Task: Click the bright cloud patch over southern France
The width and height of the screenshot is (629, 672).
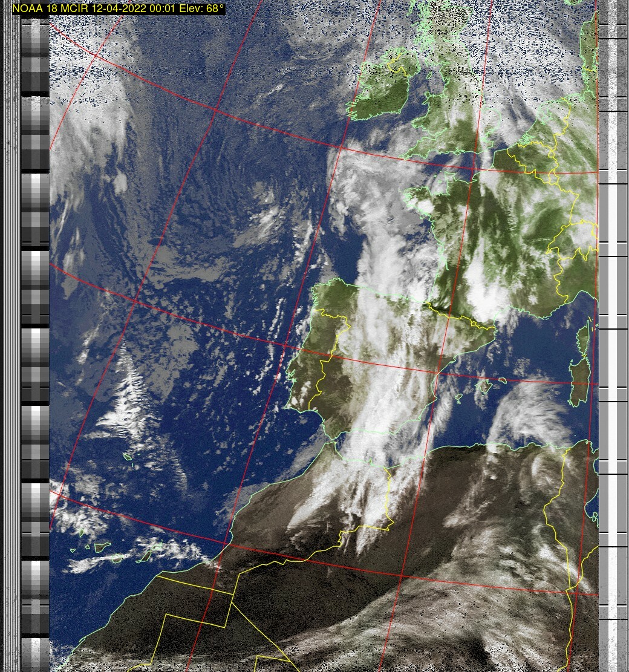Action: [x=487, y=296]
